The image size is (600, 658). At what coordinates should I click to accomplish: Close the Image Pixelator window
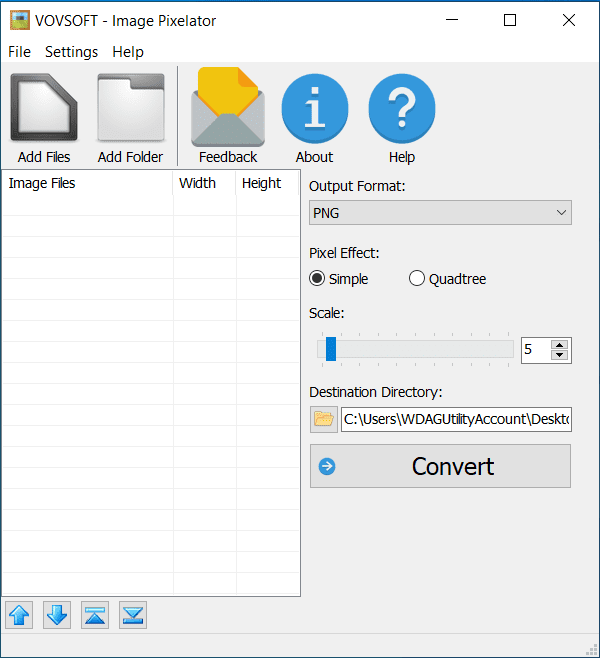tap(569, 20)
